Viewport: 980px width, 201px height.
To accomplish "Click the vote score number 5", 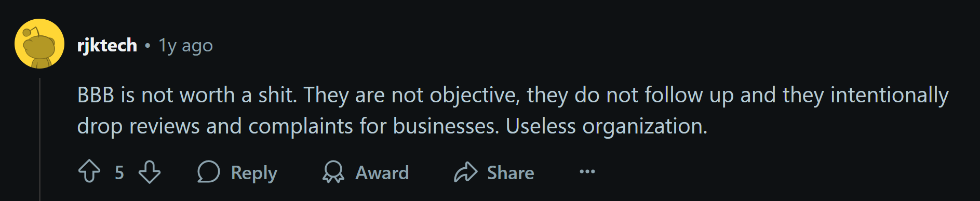I will [x=119, y=172].
